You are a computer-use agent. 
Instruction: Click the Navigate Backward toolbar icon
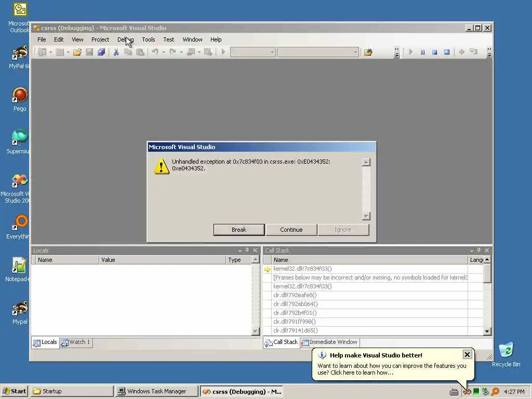point(191,52)
